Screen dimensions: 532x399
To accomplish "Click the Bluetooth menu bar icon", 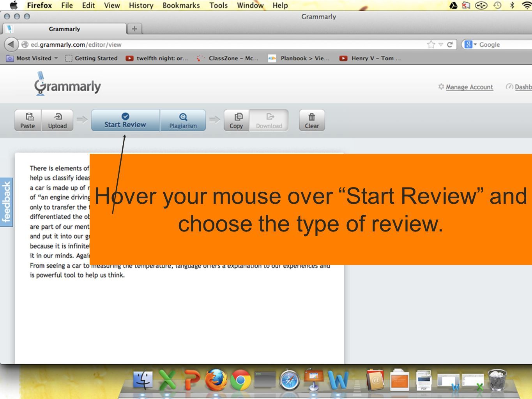I will [512, 5].
